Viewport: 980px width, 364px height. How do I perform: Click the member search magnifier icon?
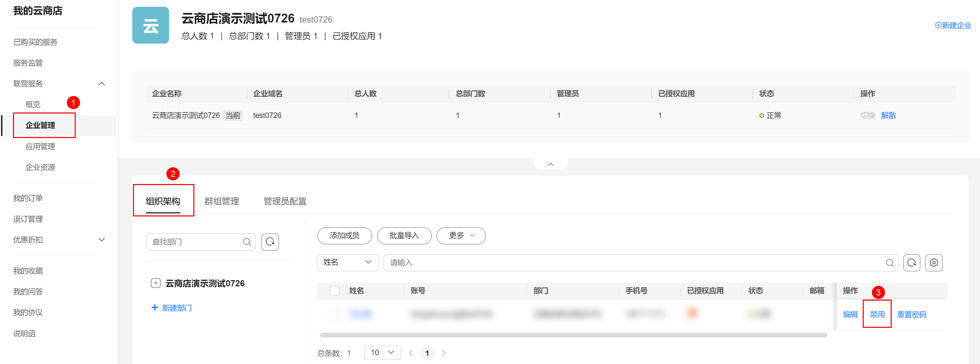click(889, 263)
